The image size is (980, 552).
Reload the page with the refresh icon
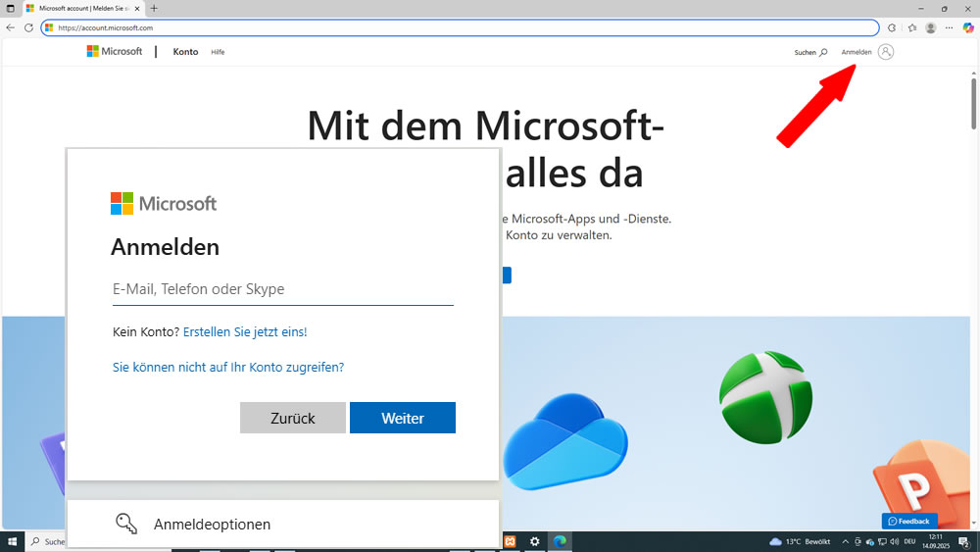[x=28, y=27]
